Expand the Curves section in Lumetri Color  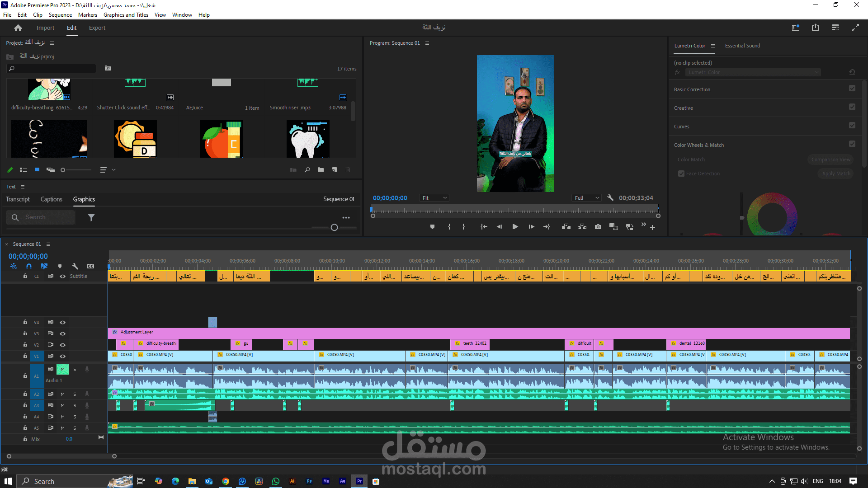click(x=681, y=127)
